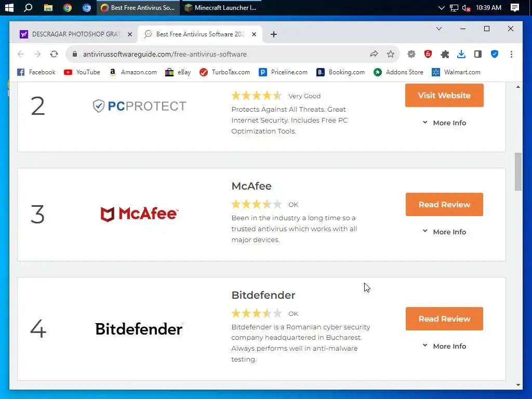Screen dimensions: 532x399
Task: Switch to Minecraft Launcher taskbar window
Action: [x=221, y=7]
